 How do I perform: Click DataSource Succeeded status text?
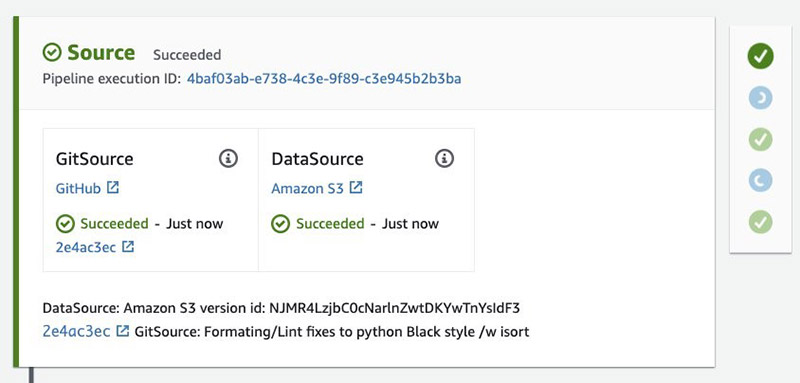pyautogui.click(x=330, y=224)
